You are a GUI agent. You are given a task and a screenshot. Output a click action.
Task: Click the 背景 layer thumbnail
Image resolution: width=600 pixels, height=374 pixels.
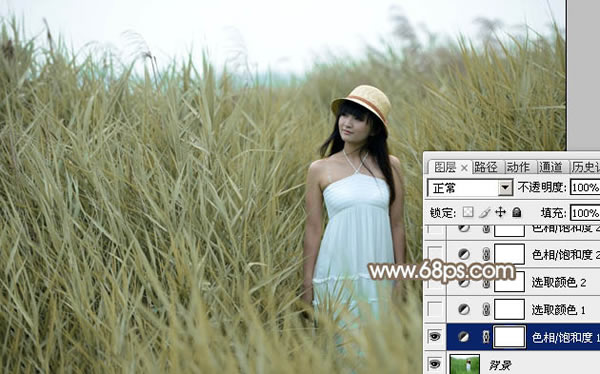[x=465, y=364]
